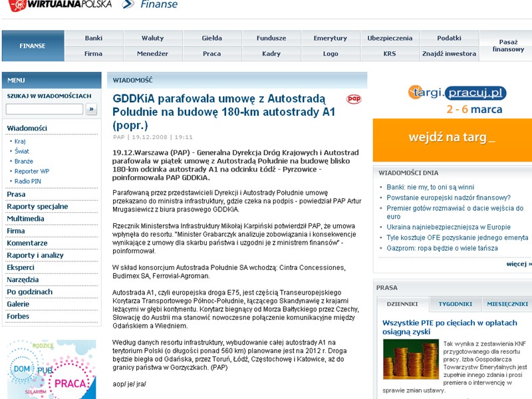Viewport: 532px width, 399px height.
Task: Open Forbes in left menu
Action: click(x=18, y=317)
